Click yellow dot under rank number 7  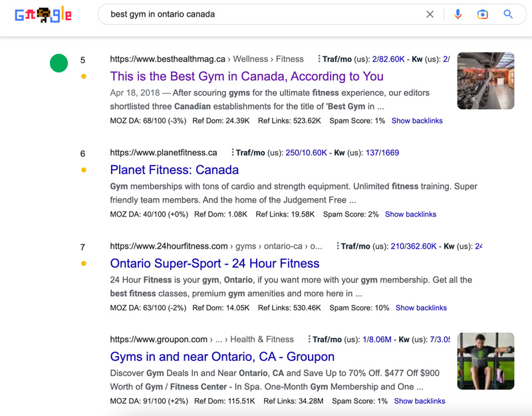pos(84,263)
